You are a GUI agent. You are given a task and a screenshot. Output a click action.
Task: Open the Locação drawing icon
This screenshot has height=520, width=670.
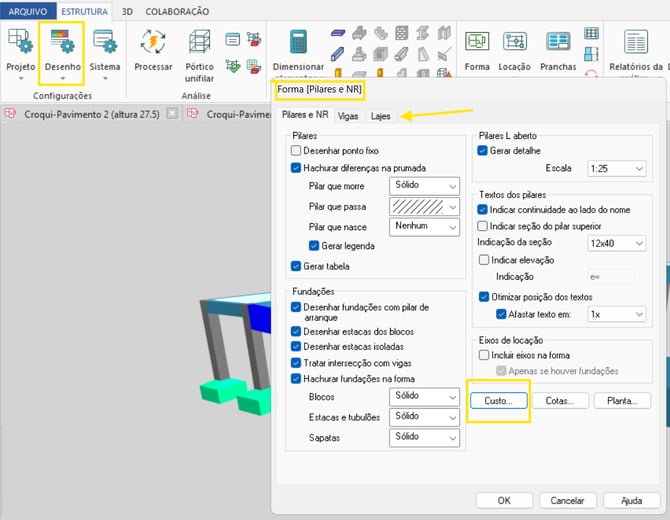514,42
